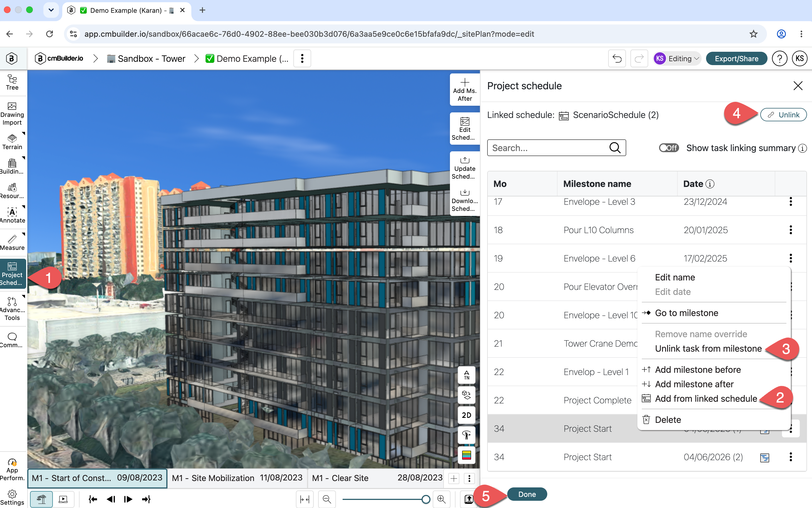Select Unlink task from milestone

pyautogui.click(x=708, y=348)
